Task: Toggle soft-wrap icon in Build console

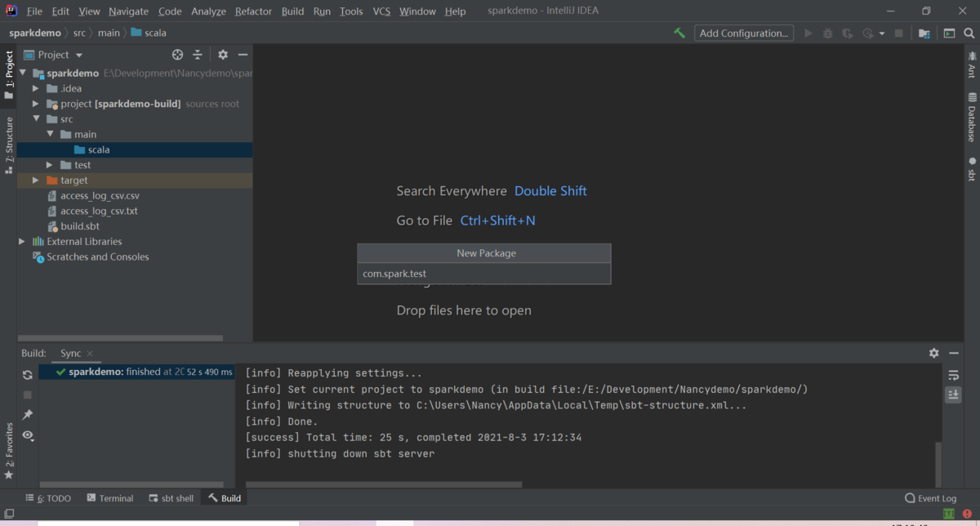Action: (953, 375)
